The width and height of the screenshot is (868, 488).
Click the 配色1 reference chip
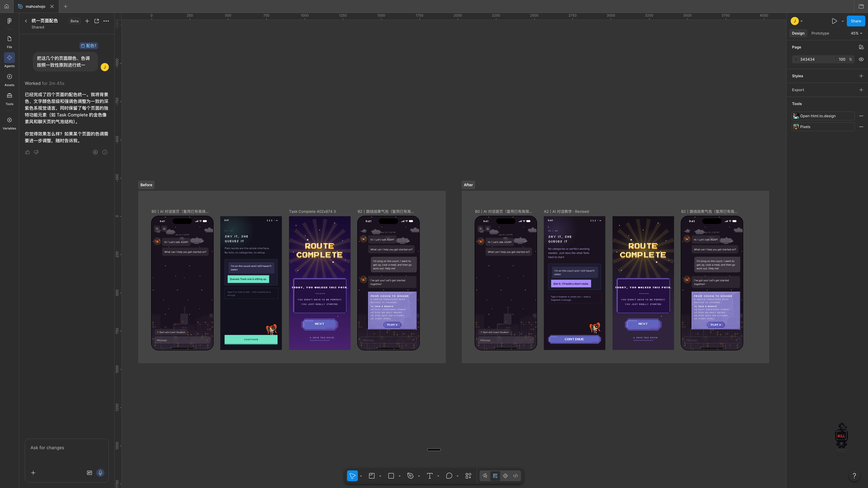pos(89,46)
